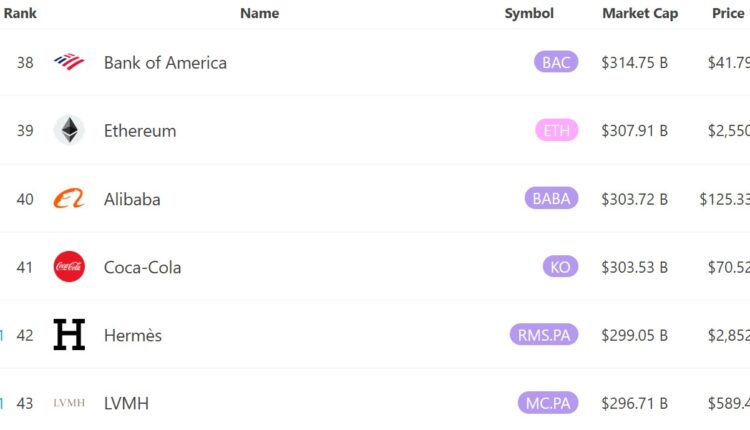Screen dimensions: 750x430
Task: Select the pink ETH symbol badge
Action: (556, 130)
